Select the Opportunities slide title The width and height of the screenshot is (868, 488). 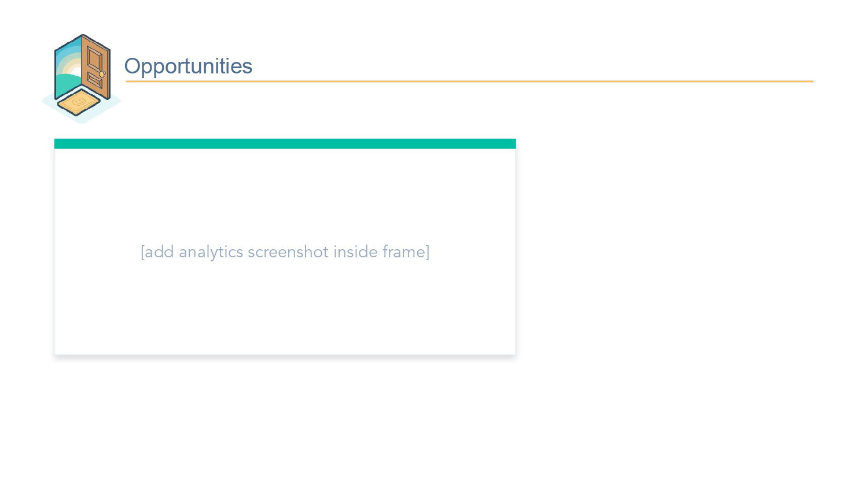coord(188,66)
